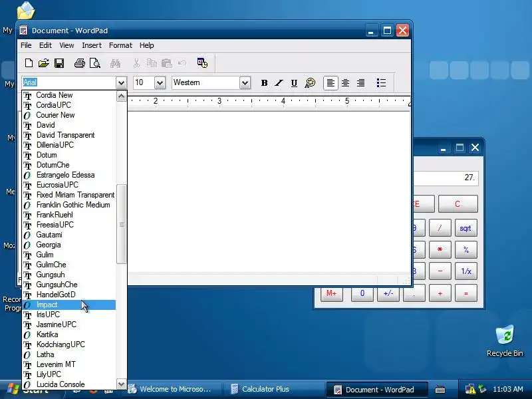Select KodchiangUPC font entry
This screenshot has height=399, width=532.
69,344
